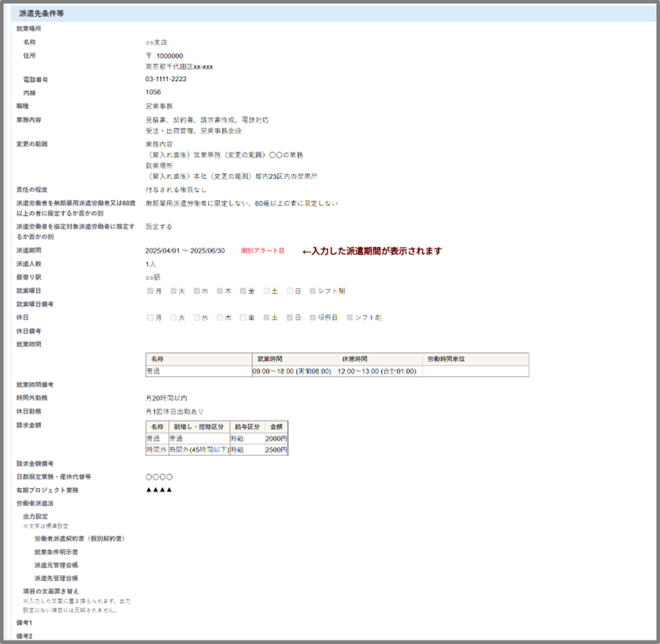Uncheck 土 checkbox in 休日 row
This screenshot has height=644, width=660.
pyautogui.click(x=266, y=318)
